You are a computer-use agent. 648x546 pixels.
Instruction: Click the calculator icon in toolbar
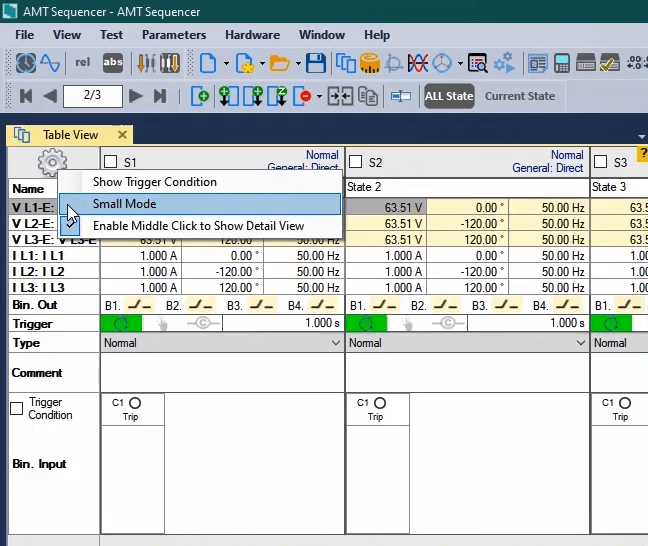(x=562, y=64)
